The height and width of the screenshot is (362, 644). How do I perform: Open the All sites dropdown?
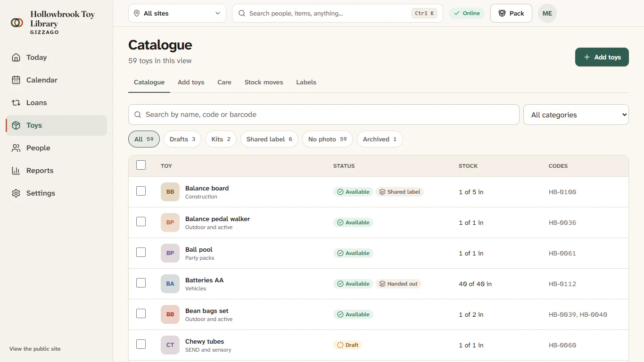point(177,13)
